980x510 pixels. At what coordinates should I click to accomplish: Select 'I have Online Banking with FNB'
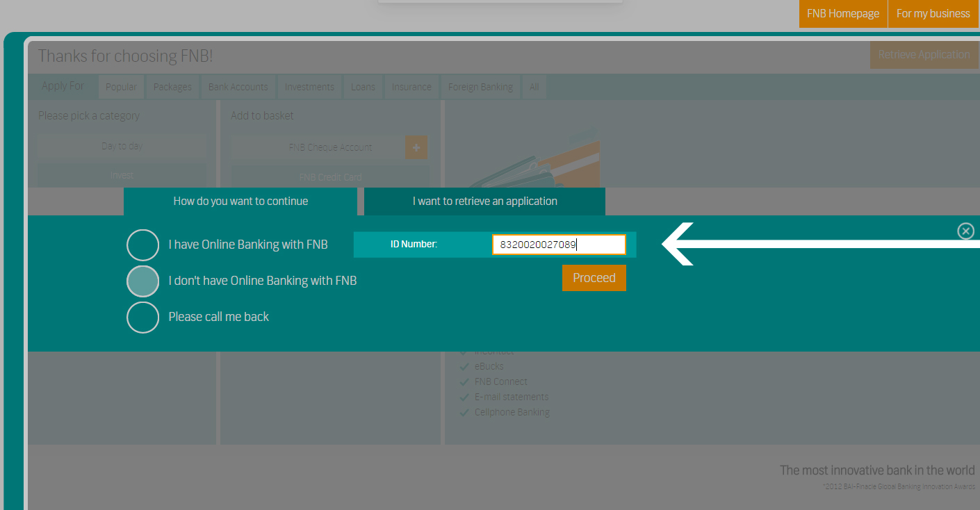143,245
